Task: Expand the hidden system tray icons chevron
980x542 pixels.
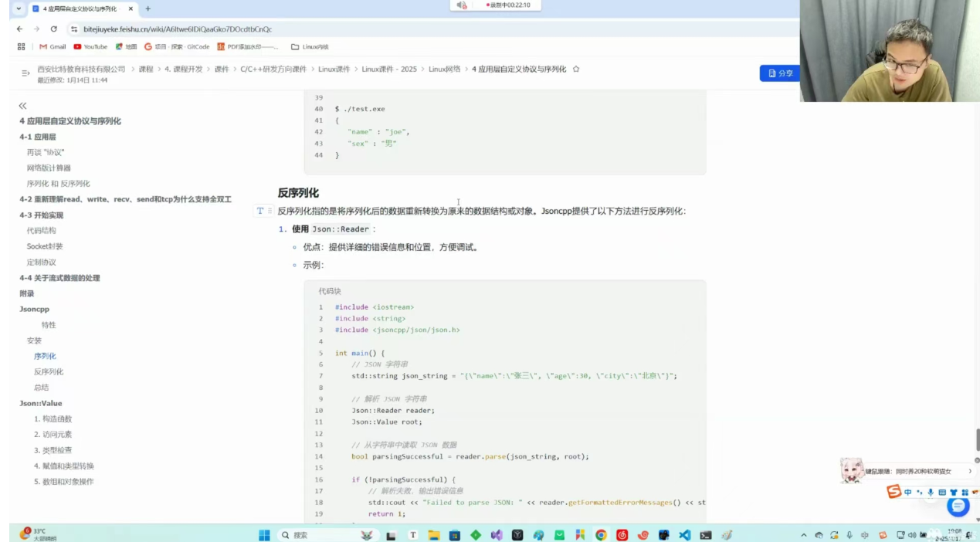Action: [x=804, y=535]
